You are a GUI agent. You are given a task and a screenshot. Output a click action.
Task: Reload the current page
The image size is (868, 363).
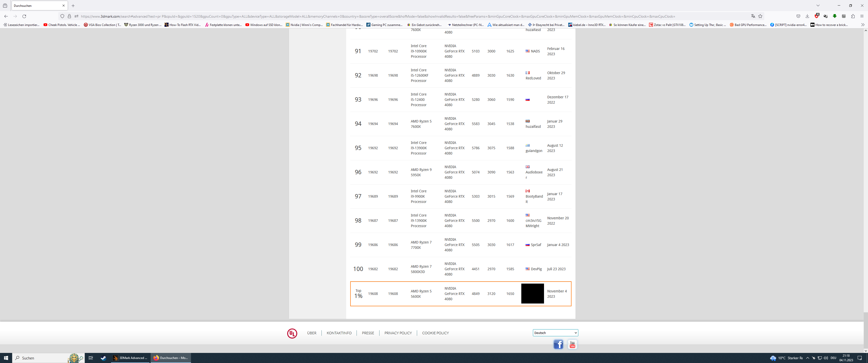pos(24,16)
